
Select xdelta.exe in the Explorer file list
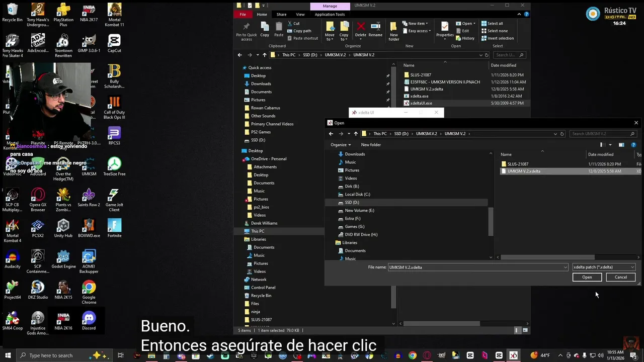416,96
